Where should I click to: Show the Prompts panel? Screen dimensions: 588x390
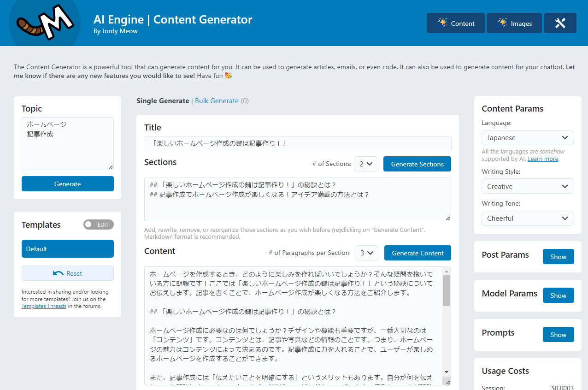coord(558,334)
